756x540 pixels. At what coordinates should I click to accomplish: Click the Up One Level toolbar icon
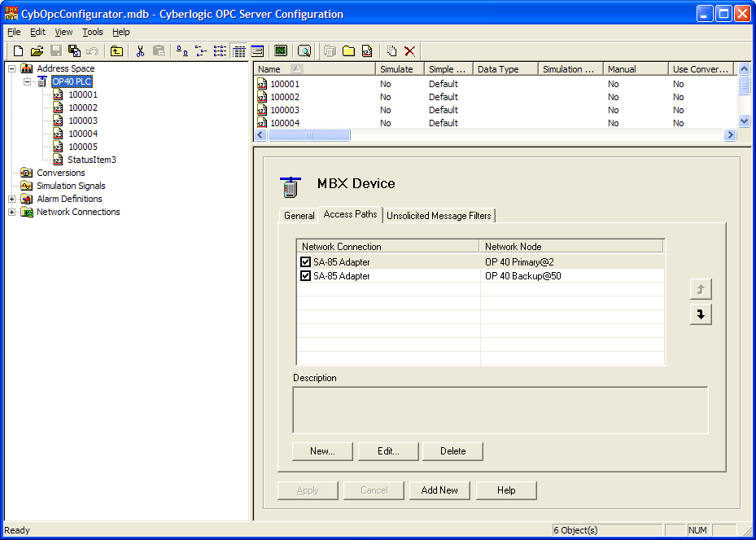click(x=116, y=51)
